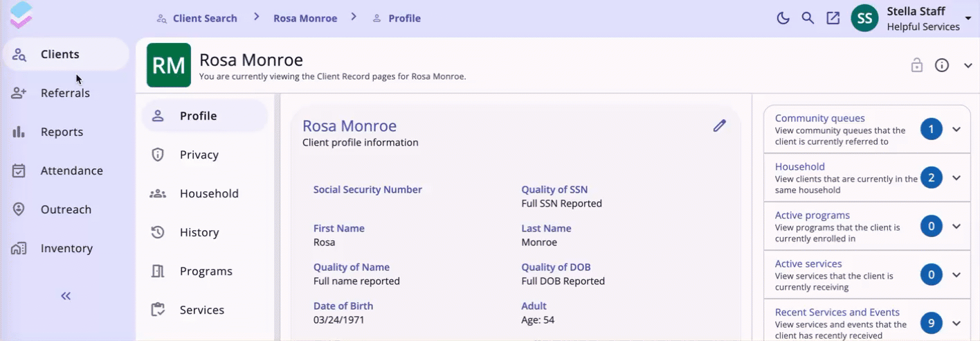This screenshot has height=341, width=980.
Task: Edit Rosa Monroe profile with pencil icon
Action: coord(720,125)
